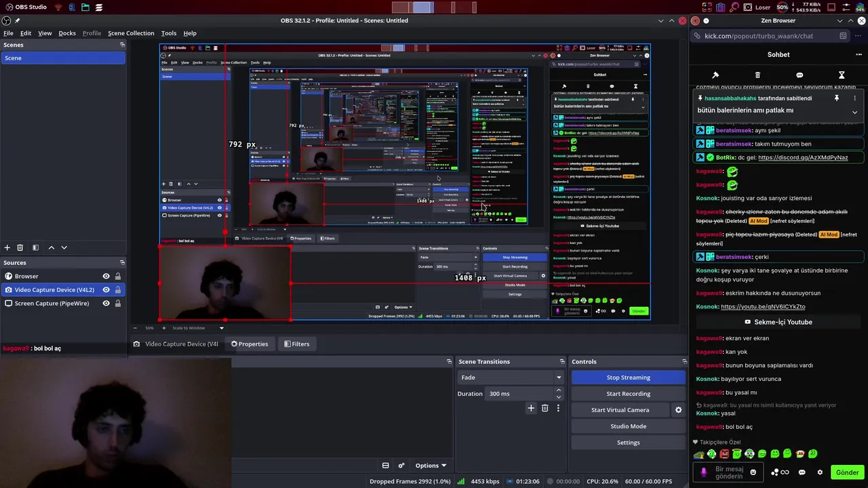Screen dimensions: 868x488
Task: Click the trash icon in chat toolbar
Action: [x=757, y=75]
